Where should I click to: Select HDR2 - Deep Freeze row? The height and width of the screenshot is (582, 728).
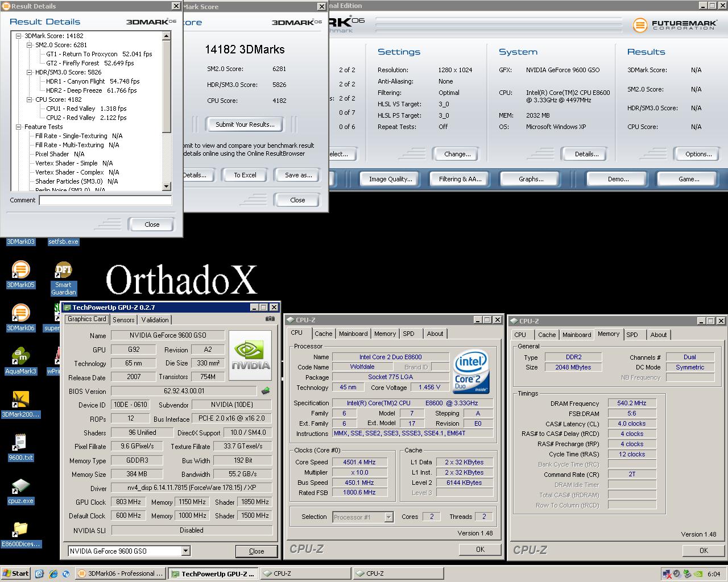click(92, 90)
